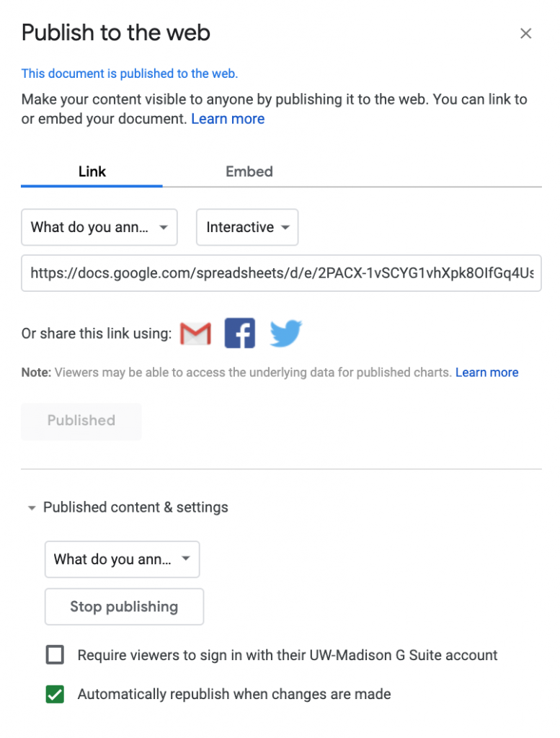Share link via Gmail icon
This screenshot has width=560, height=738.
click(195, 334)
